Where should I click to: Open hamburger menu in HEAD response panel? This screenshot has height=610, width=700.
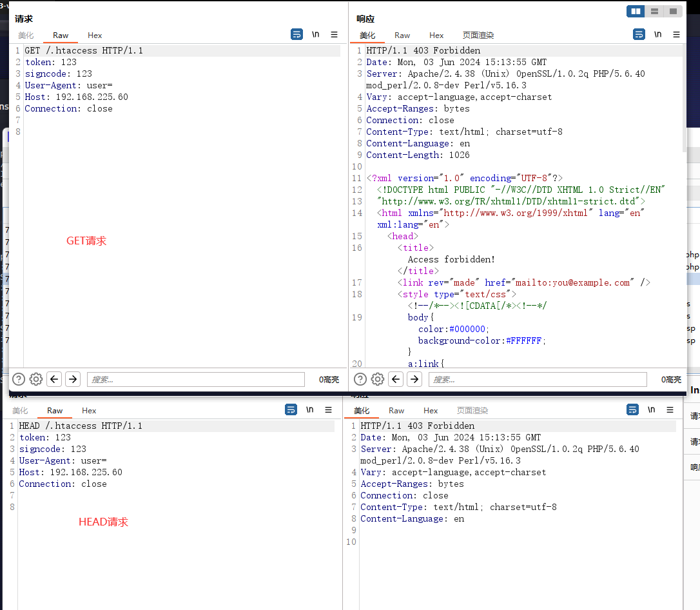pyautogui.click(x=670, y=409)
